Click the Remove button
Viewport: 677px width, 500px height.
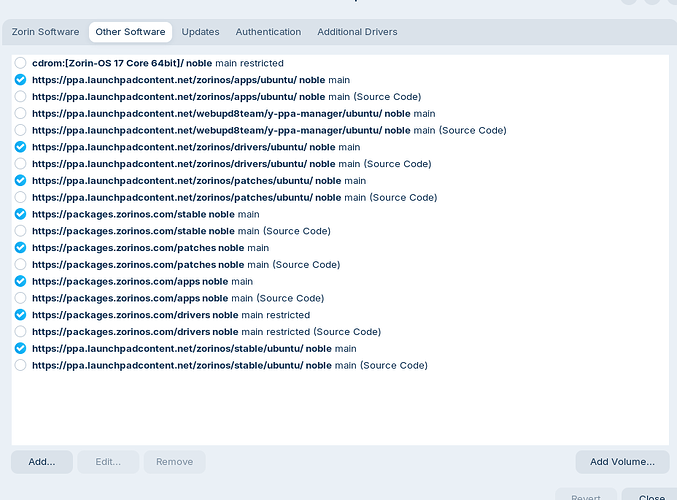(174, 462)
